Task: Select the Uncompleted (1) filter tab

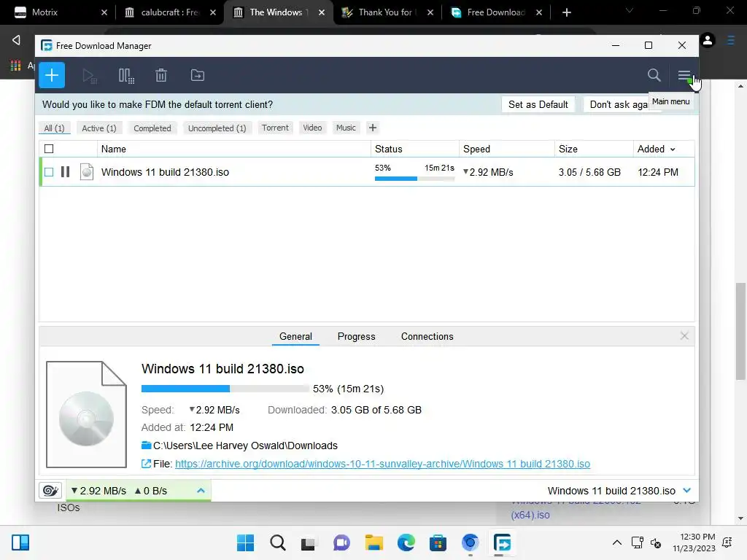Action: point(217,128)
